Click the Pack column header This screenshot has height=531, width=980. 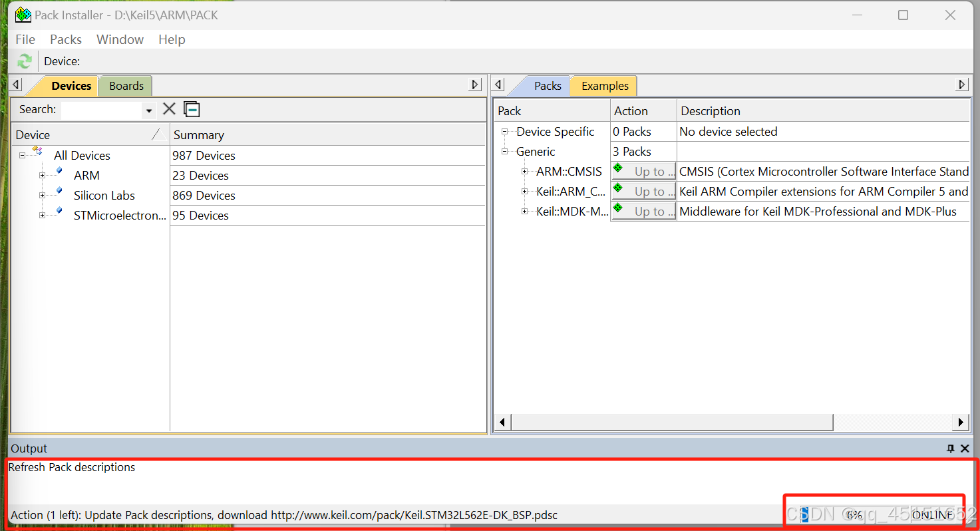pos(552,111)
